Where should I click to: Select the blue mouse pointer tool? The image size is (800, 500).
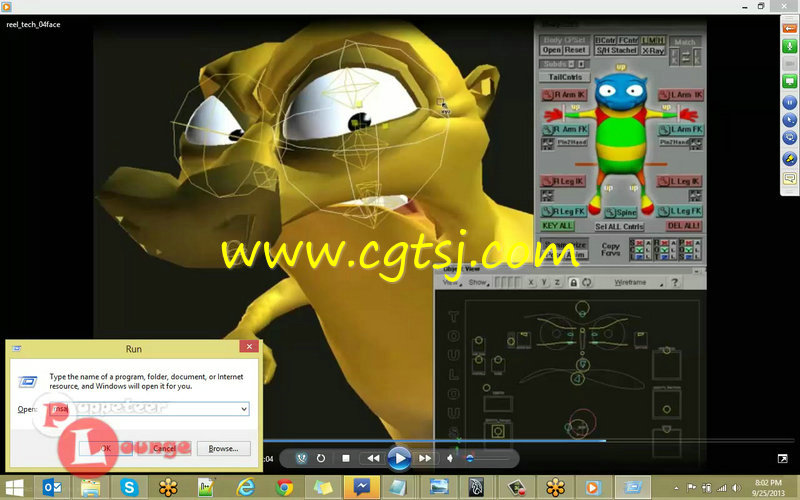790,120
